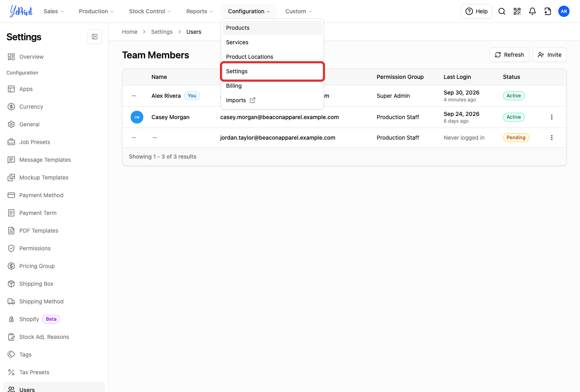Open Shopify Beta settings
Image resolution: width=580 pixels, height=392 pixels.
click(54, 319)
